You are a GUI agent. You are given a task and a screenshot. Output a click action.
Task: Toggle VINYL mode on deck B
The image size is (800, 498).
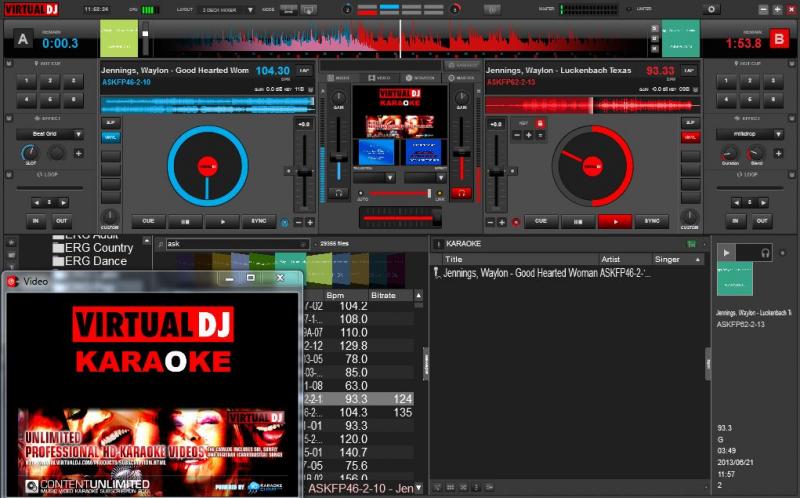coord(690,137)
